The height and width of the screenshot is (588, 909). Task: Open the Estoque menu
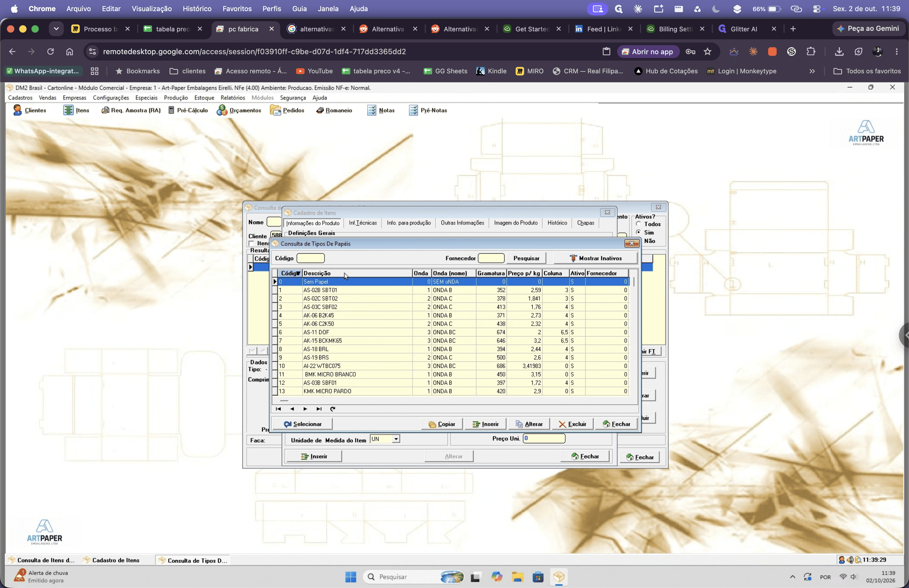click(204, 98)
